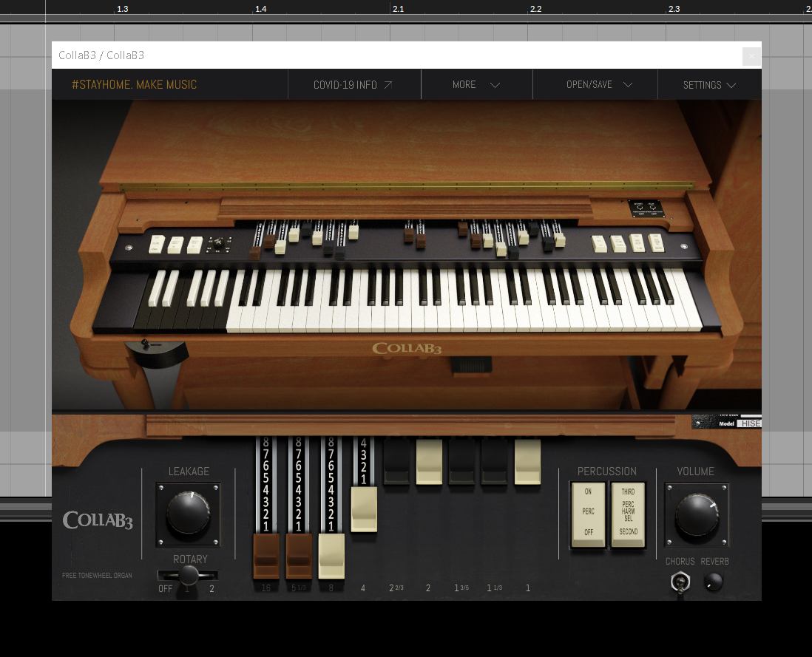Click the CollaB3 nameplate on organ front
Screen dimensions: 812x657
click(x=407, y=348)
